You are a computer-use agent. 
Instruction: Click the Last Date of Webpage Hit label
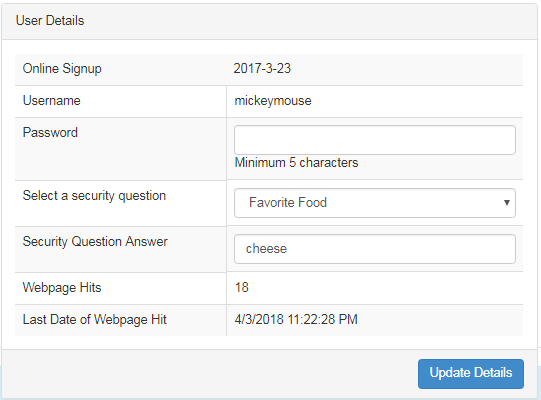pos(95,320)
